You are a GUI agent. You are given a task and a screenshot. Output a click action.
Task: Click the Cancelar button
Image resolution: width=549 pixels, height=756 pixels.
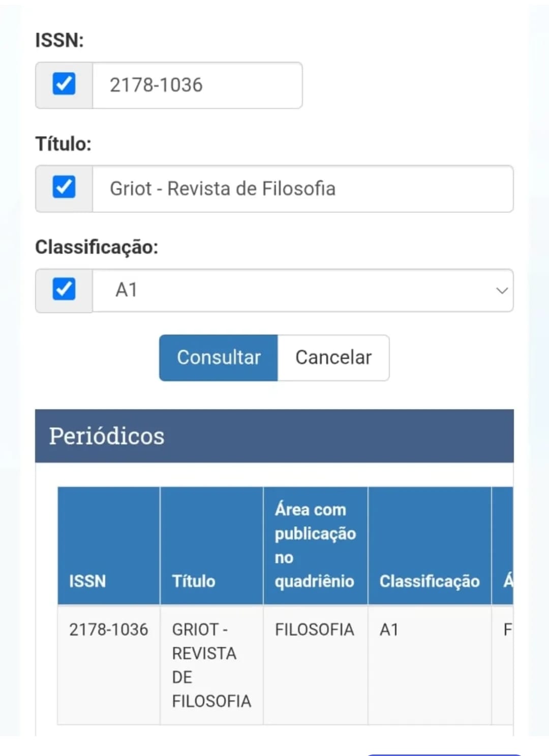coord(333,358)
